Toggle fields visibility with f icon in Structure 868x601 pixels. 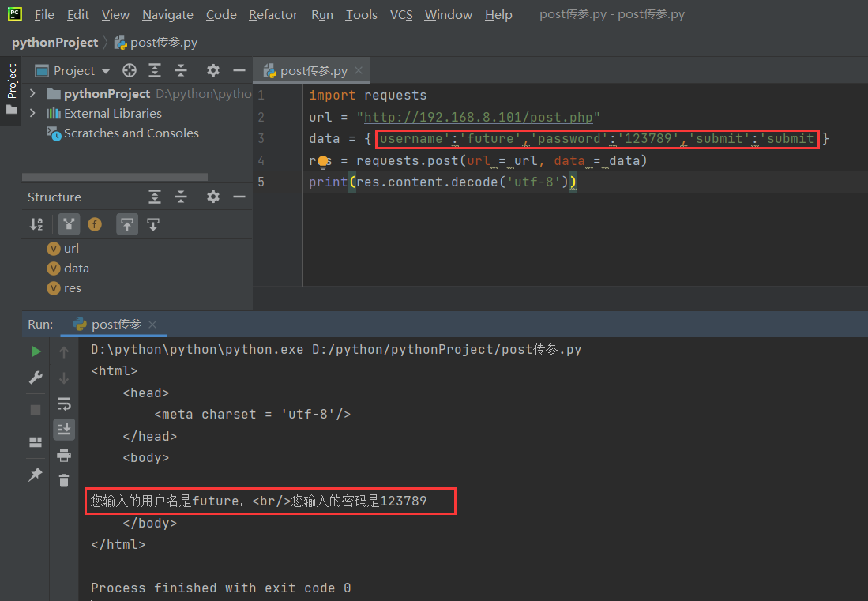95,224
